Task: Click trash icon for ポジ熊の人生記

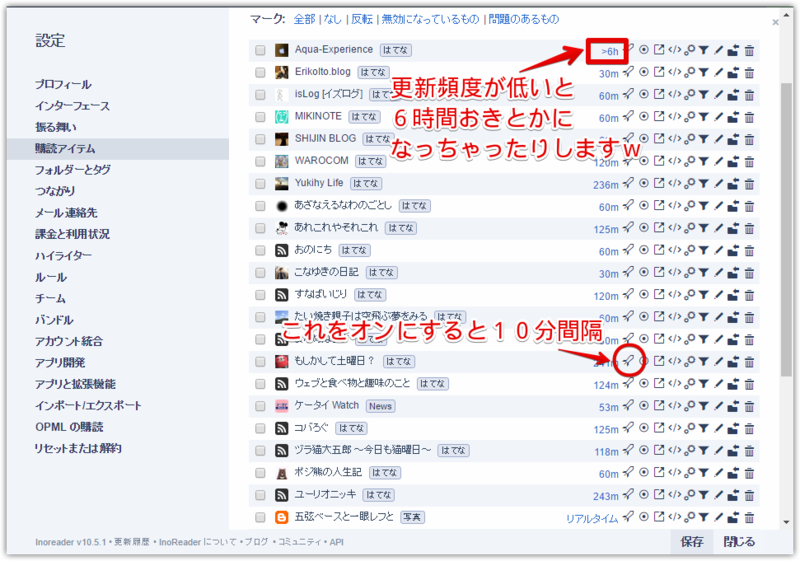Action: pos(749,473)
